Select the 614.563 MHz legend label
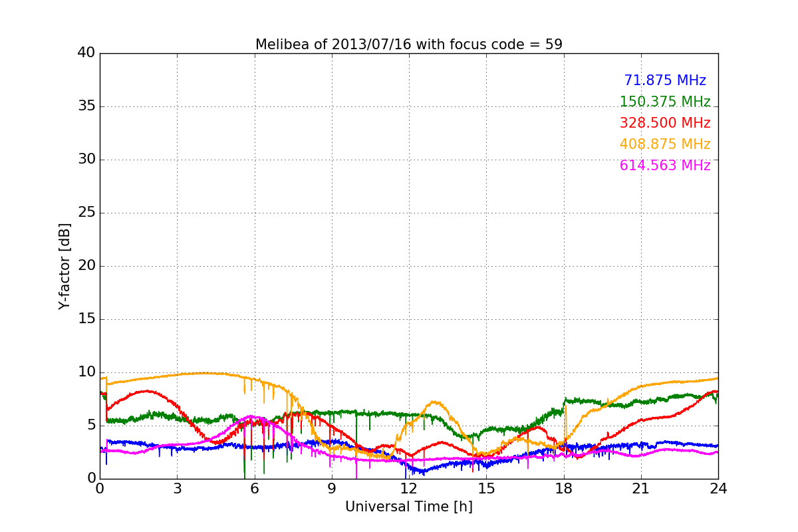This screenshot has height=532, width=798. (x=665, y=166)
